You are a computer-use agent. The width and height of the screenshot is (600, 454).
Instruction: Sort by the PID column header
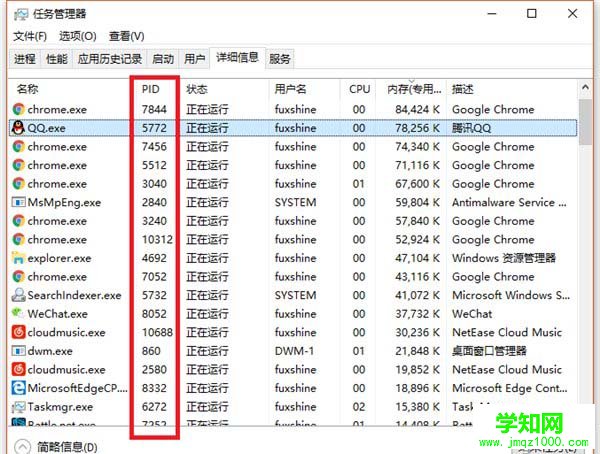150,89
